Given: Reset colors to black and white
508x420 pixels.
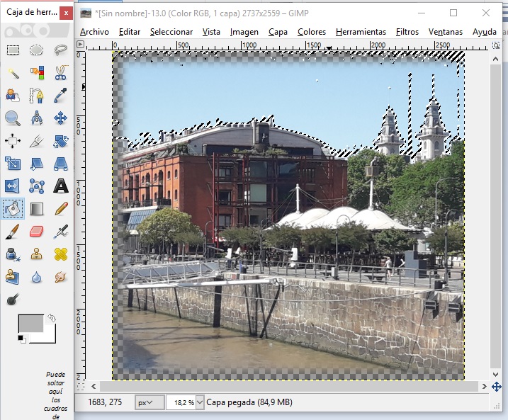Looking at the screenshot, I should [x=22, y=339].
